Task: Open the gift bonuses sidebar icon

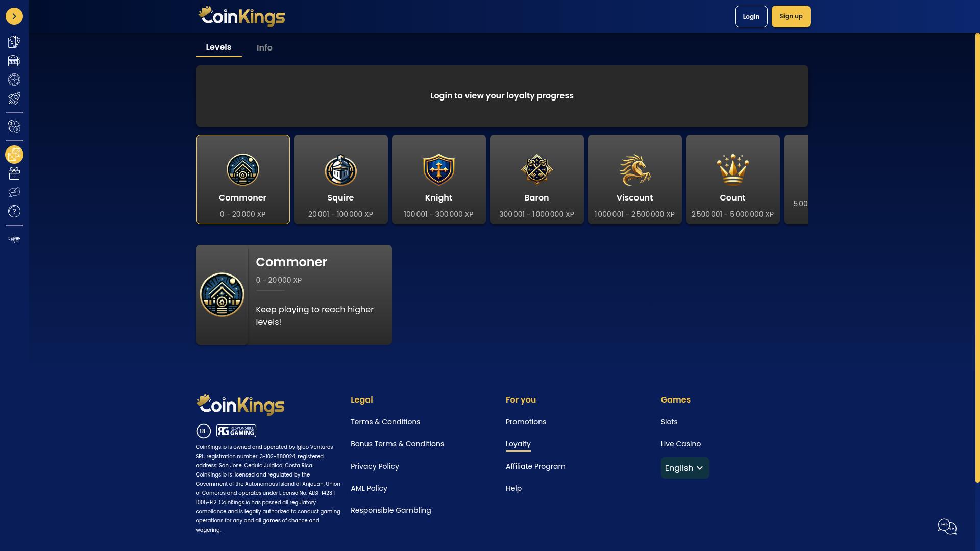Action: [x=14, y=173]
